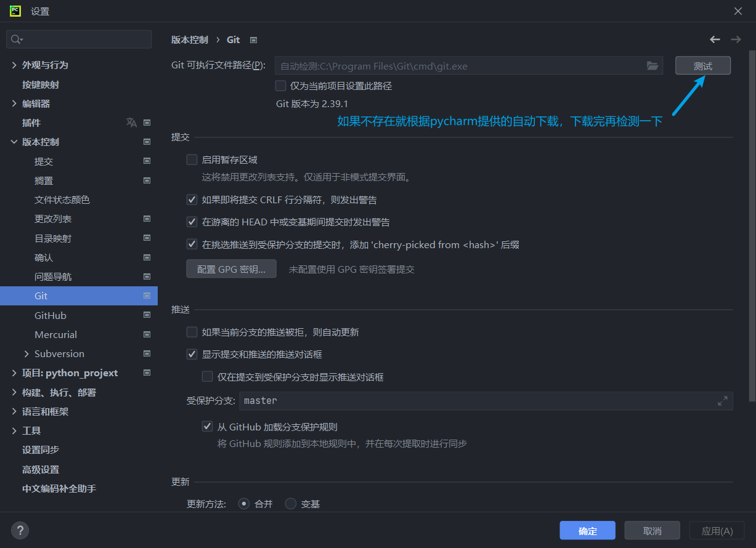Enable 仅在提交到受保护分支时显示推送对话框
The image size is (756, 548).
point(207,376)
